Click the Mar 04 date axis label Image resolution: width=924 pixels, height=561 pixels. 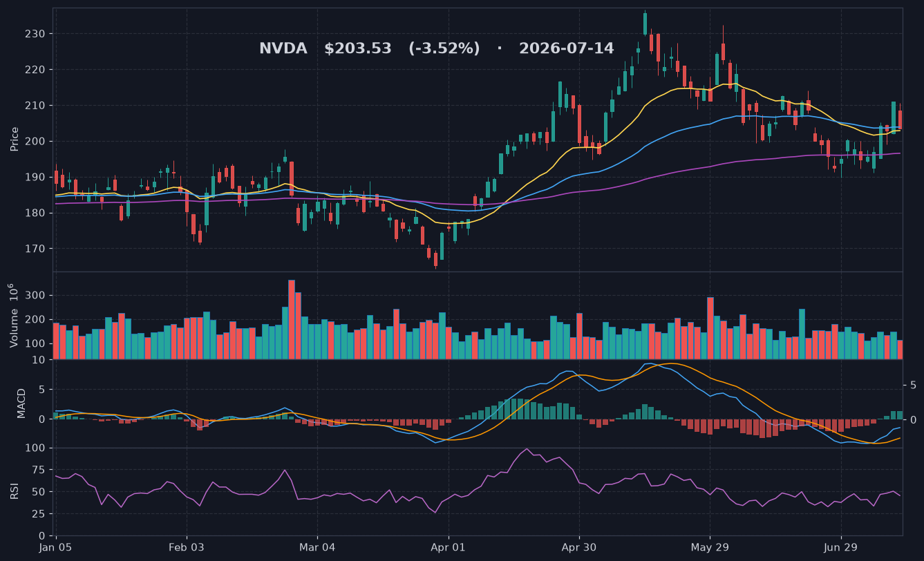(x=317, y=547)
